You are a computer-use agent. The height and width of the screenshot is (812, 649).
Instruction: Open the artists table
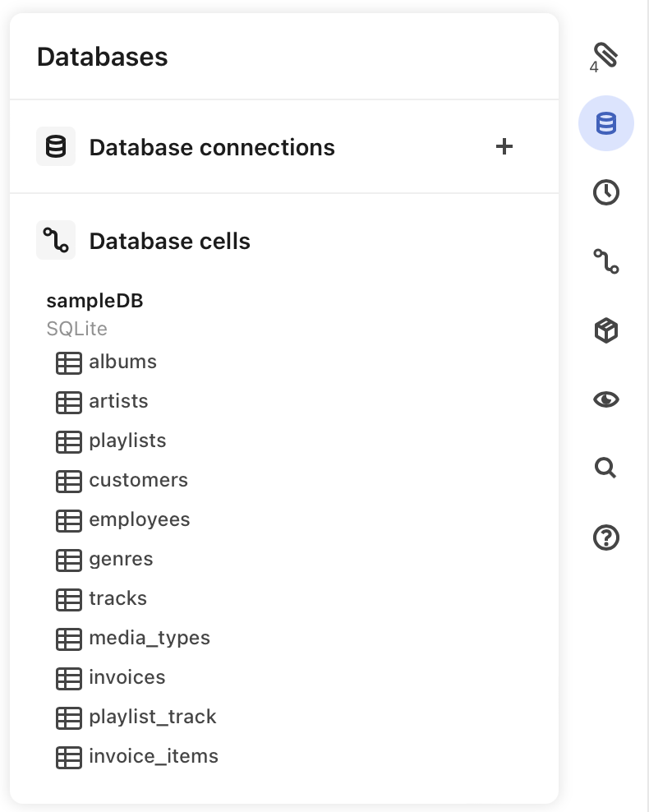[118, 402]
